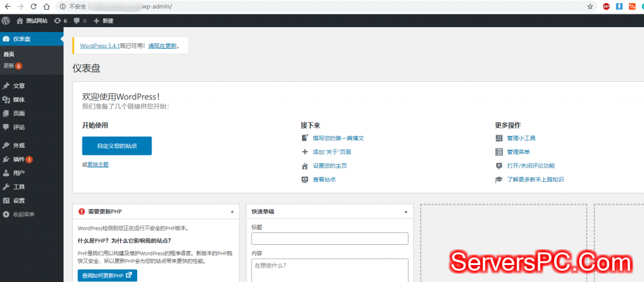644x282 pixels.
Task: Open the 外观 menu in sidebar
Action: pos(19,145)
